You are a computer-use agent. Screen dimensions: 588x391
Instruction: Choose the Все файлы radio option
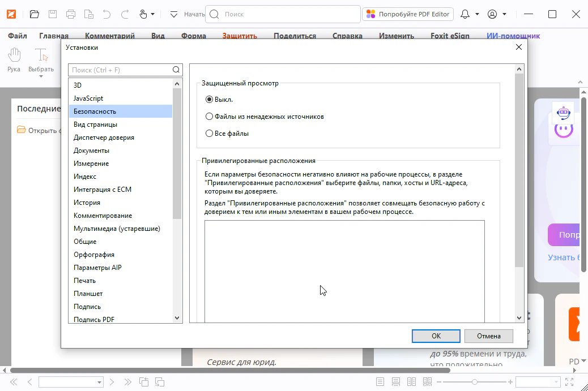(x=209, y=134)
